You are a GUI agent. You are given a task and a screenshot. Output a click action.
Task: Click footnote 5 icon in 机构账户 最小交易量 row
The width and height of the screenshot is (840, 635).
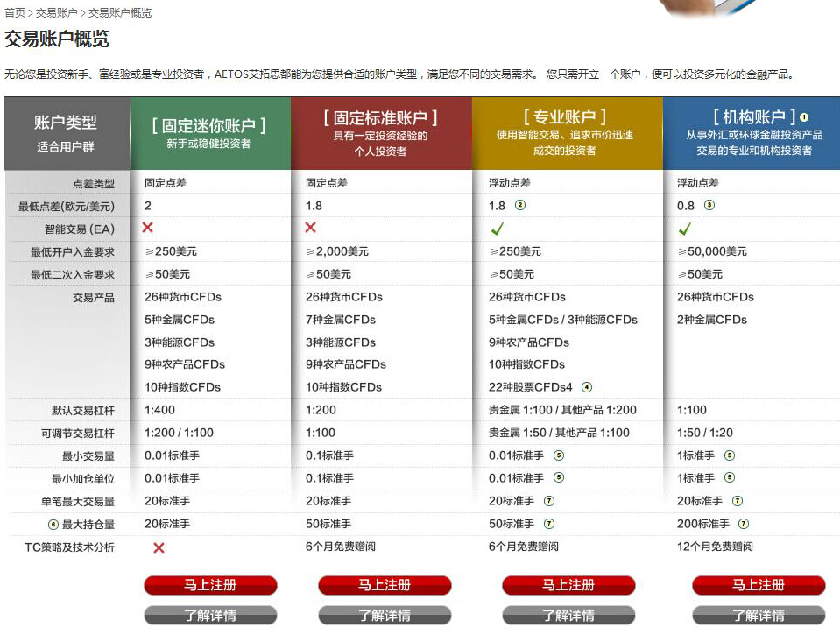click(730, 455)
